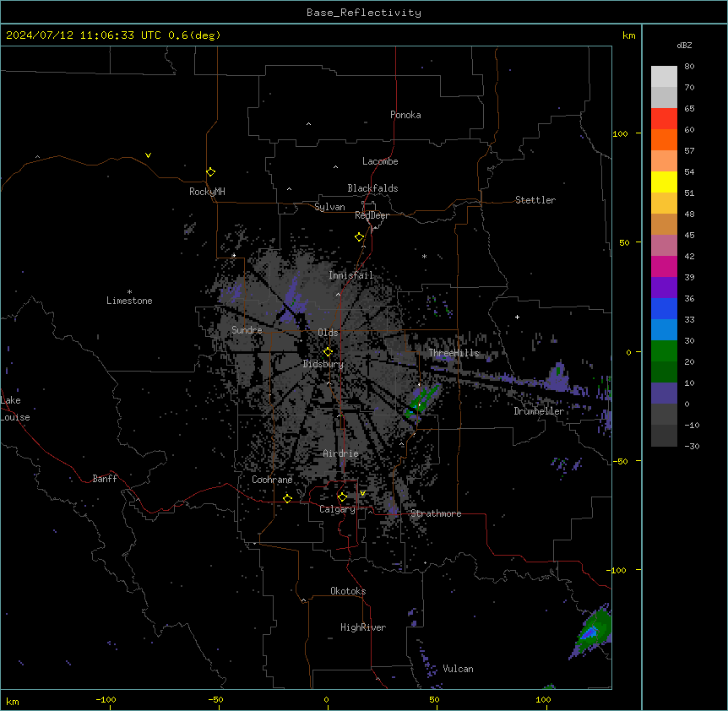
Task: Click the Banff label
Action: click(105, 479)
